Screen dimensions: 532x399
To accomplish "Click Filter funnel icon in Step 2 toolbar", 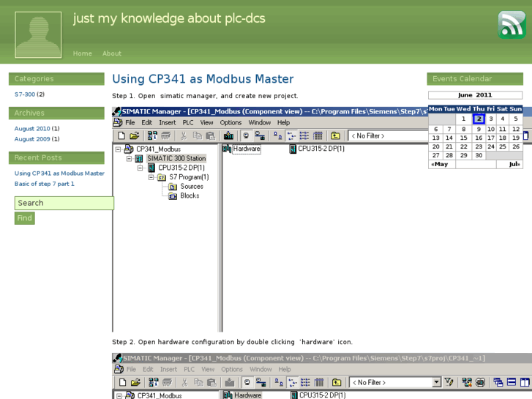I will (449, 382).
